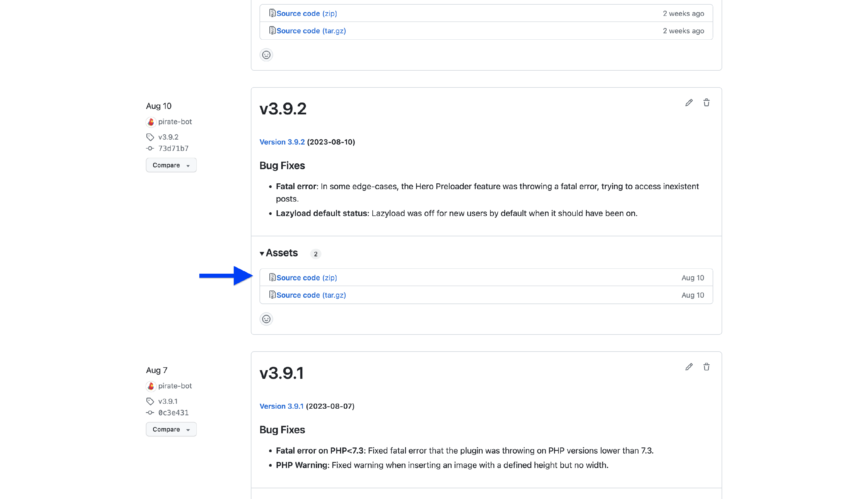Click the top smiley reaction icon
Viewport: 868px width, 499px height.
[x=266, y=55]
